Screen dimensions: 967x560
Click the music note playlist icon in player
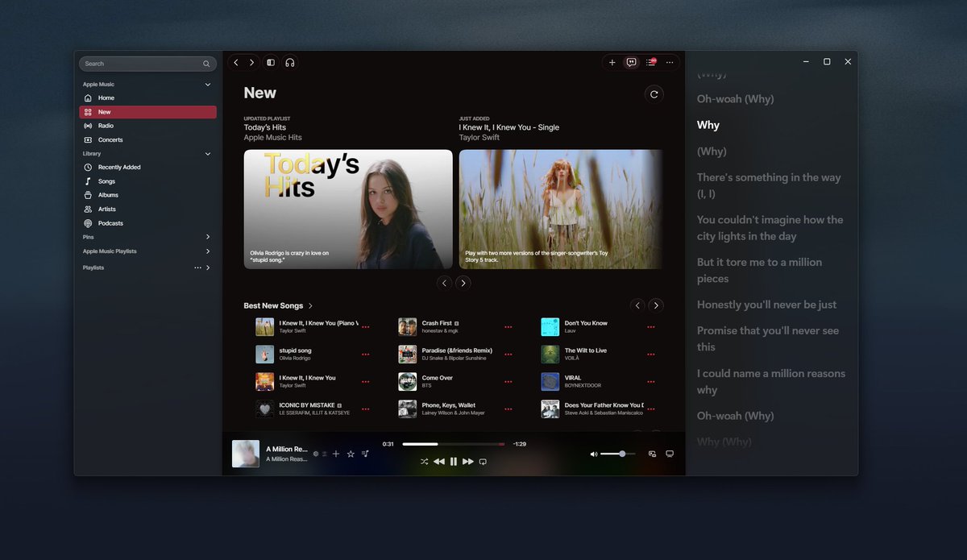365,454
